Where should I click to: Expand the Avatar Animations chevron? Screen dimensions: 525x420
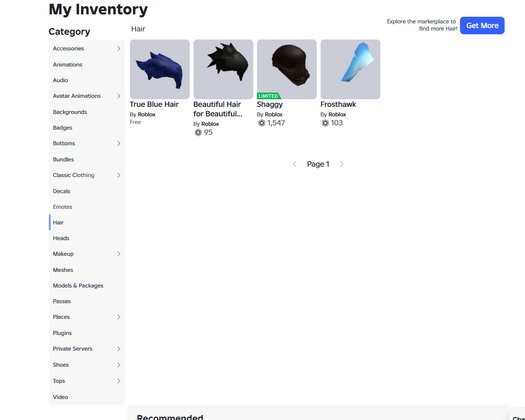tap(119, 96)
